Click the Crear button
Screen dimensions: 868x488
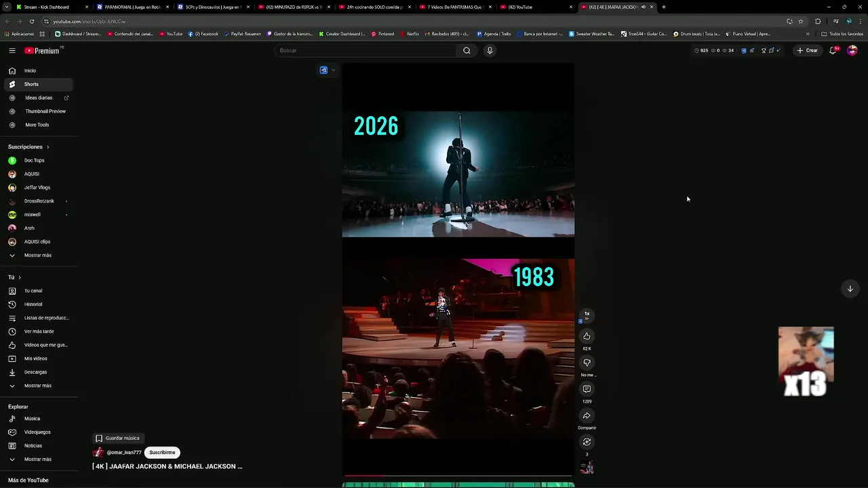pos(807,50)
